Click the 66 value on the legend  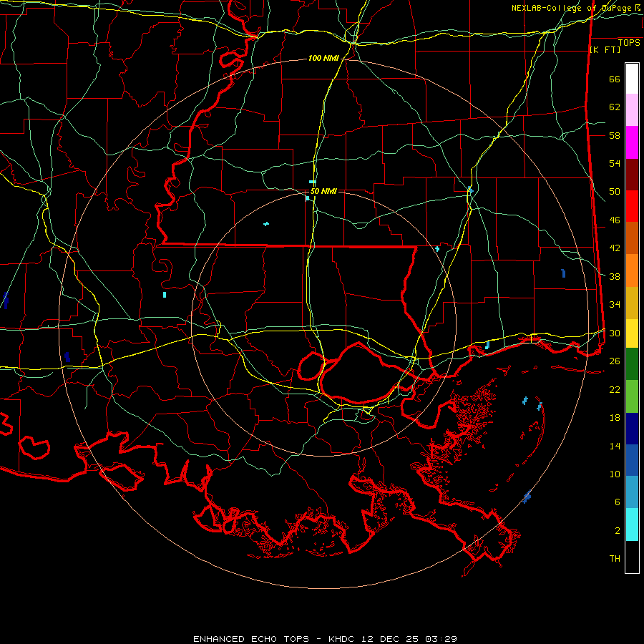click(615, 79)
